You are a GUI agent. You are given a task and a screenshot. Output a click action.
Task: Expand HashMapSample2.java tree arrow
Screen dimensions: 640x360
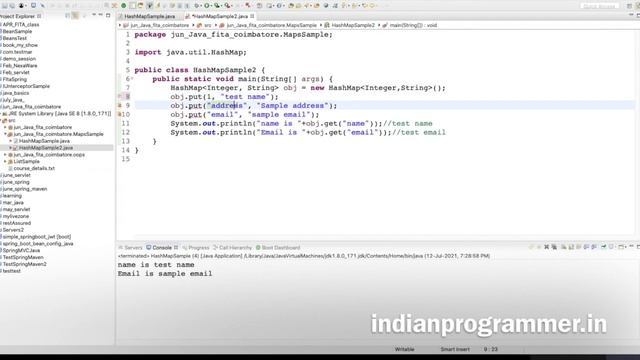point(11,148)
